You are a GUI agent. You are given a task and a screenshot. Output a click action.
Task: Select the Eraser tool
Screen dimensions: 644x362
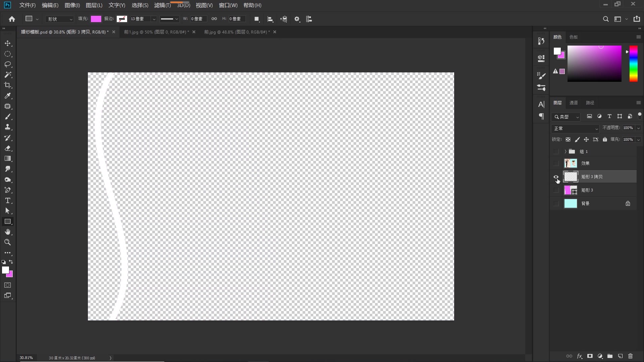(8, 148)
